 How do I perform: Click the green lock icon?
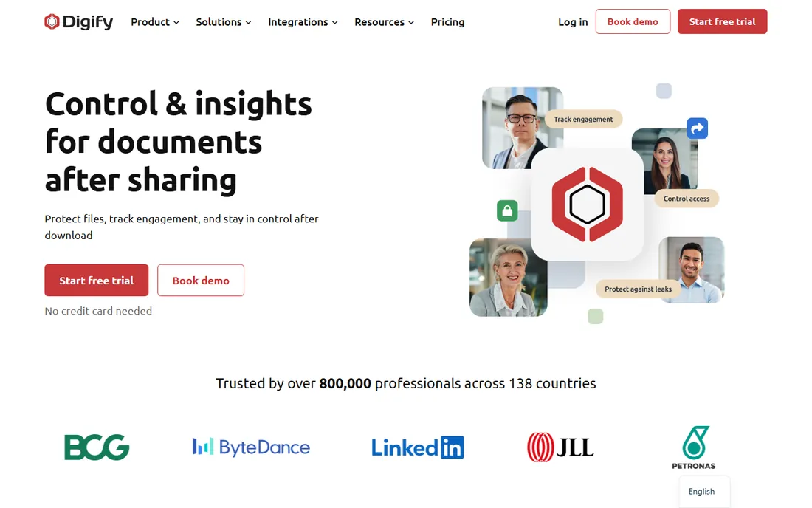507,210
